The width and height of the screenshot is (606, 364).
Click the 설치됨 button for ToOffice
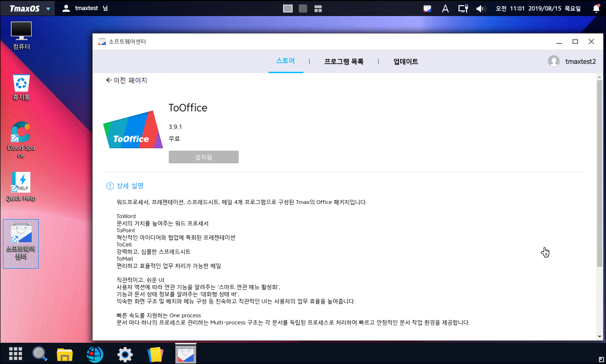[x=203, y=157]
